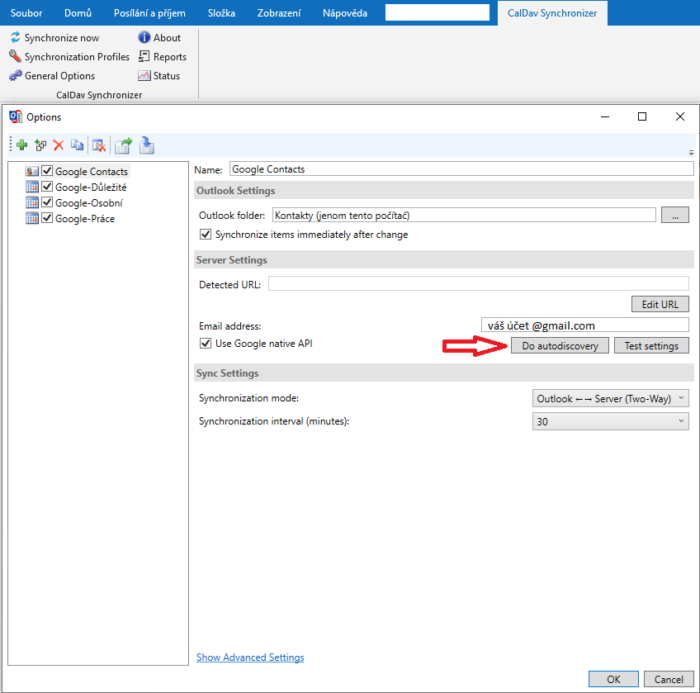Click the 'Synchronization Profiles' ribbon label

(77, 57)
